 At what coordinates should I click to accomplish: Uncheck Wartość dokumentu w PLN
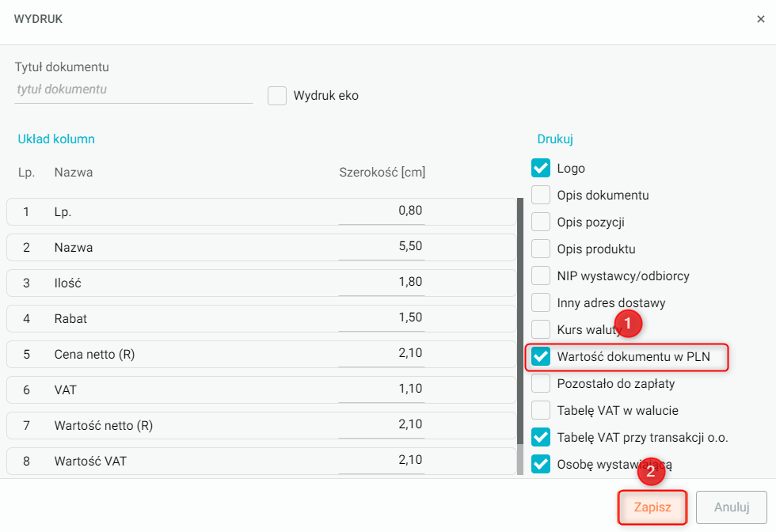(541, 356)
